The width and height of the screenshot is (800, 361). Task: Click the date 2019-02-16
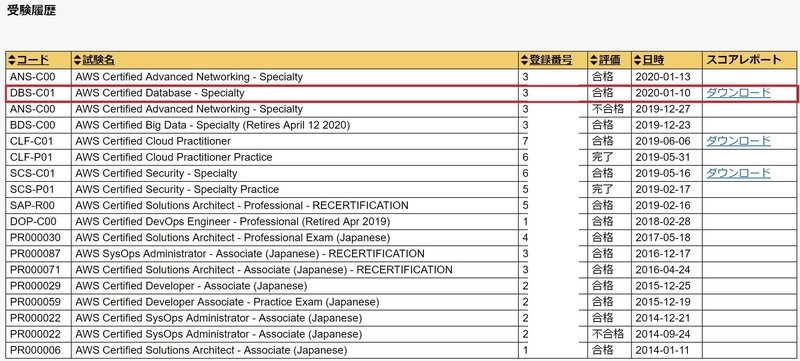[x=663, y=205]
